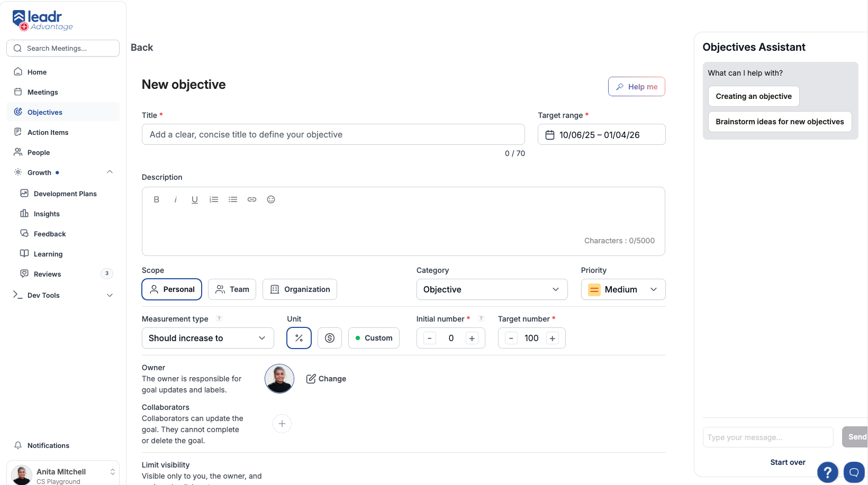Decrease the Target number value

tap(511, 338)
